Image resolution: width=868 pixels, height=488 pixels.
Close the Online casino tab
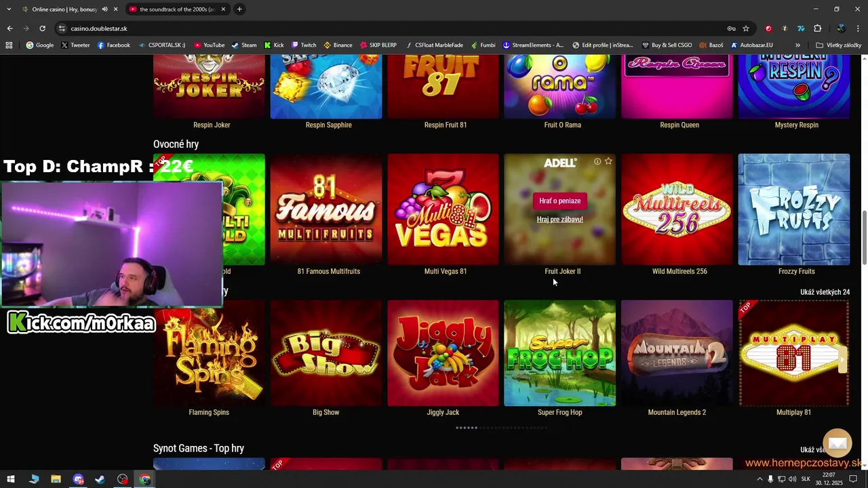(x=115, y=9)
